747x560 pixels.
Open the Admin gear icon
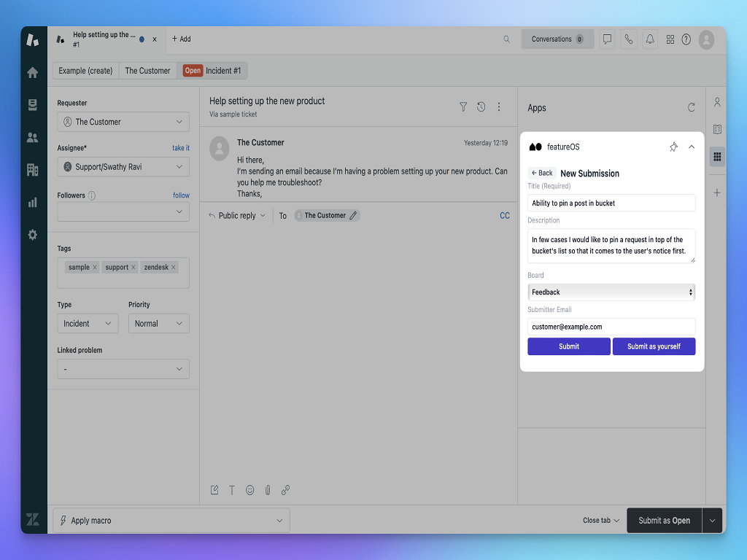pos(32,235)
